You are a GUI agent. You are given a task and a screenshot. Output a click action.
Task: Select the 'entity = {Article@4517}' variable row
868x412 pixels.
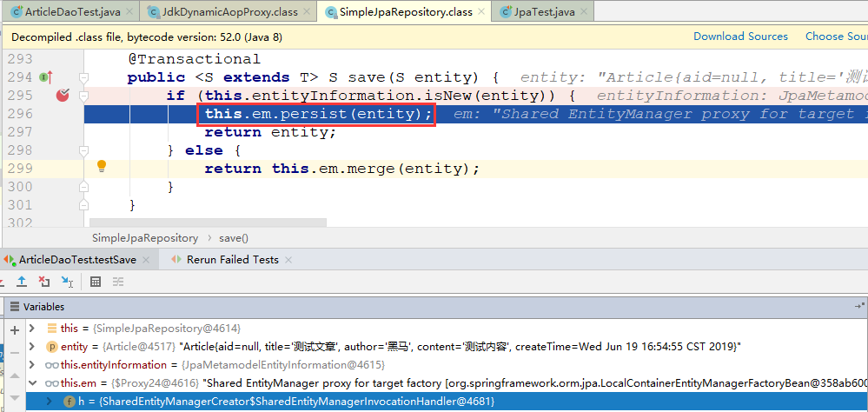[447, 347]
